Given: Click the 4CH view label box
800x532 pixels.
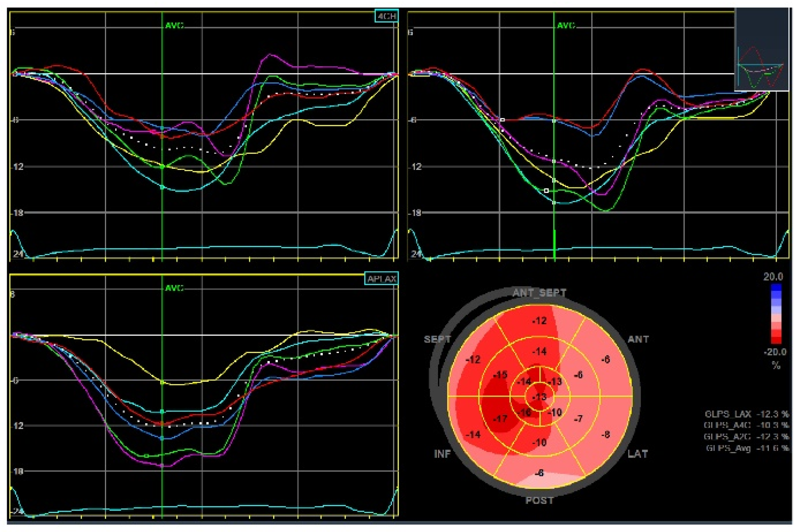Looking at the screenshot, I should coord(386,16).
